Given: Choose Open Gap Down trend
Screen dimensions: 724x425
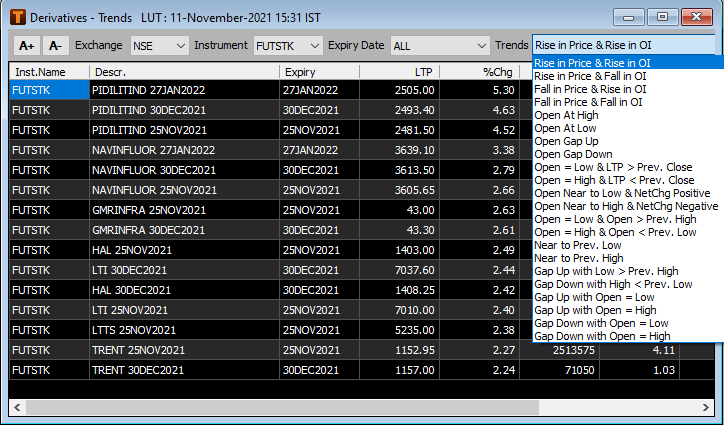Looking at the screenshot, I should point(628,154).
